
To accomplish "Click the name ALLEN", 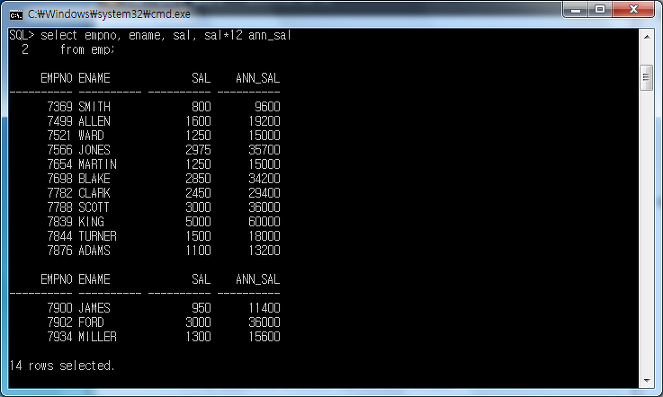I will click(x=94, y=121).
